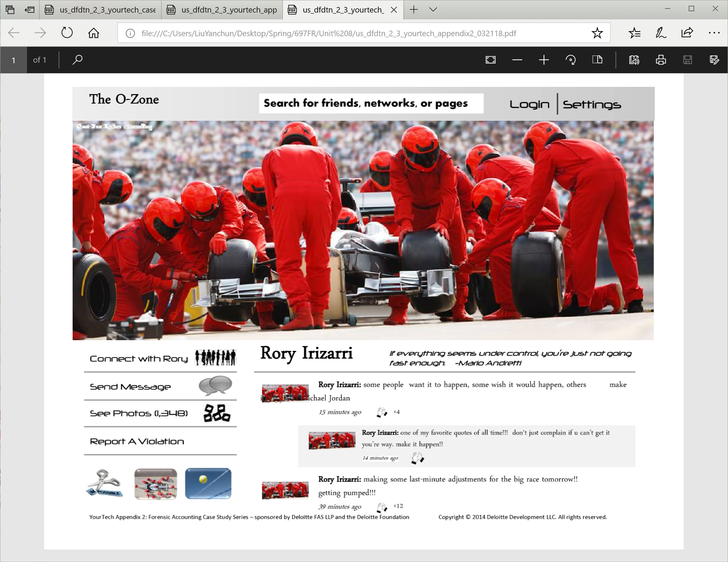Click the PDF search magnifier icon
This screenshot has width=728, height=562.
click(77, 60)
